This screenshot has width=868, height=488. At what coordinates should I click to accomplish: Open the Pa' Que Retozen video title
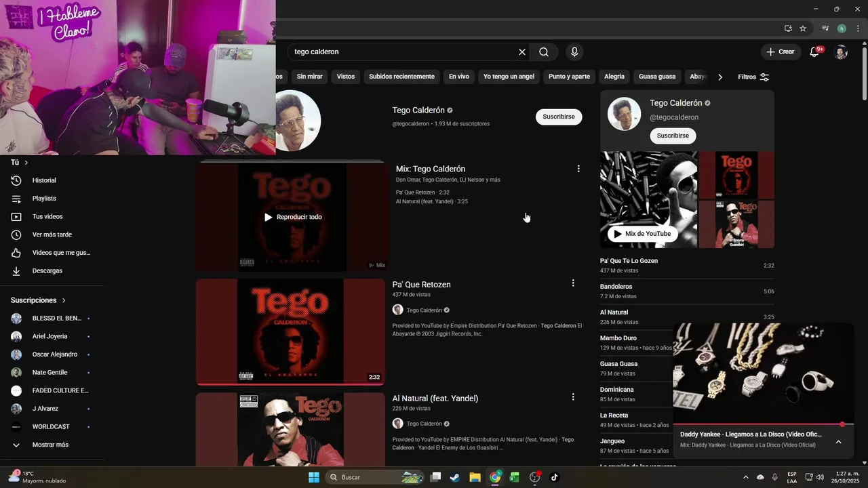[x=421, y=285]
